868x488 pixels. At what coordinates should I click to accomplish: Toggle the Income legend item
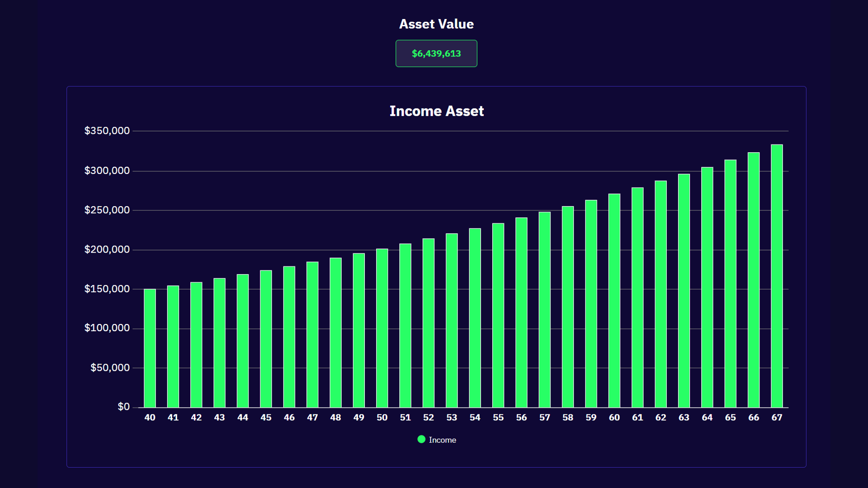click(x=442, y=440)
